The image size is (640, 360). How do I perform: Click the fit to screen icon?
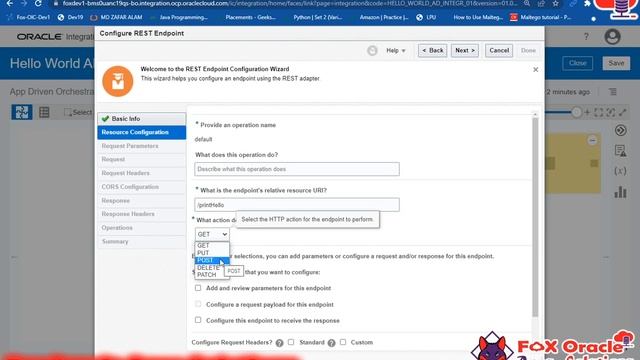(599, 112)
